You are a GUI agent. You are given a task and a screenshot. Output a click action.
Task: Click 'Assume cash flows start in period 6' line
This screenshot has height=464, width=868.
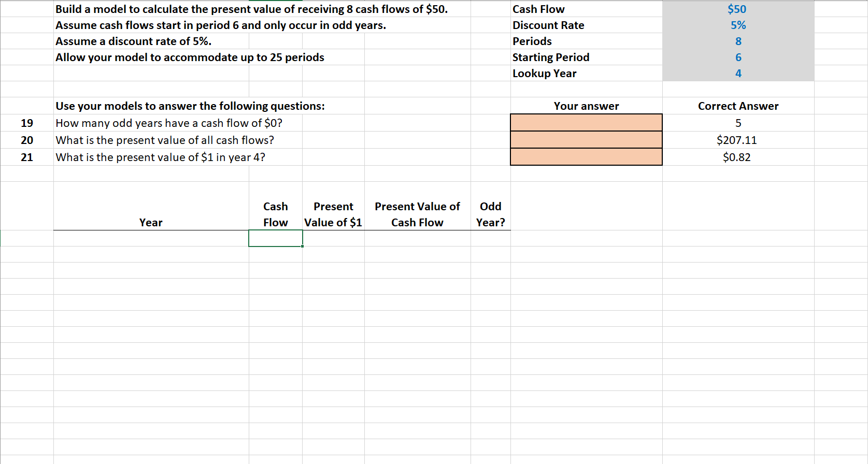click(221, 25)
